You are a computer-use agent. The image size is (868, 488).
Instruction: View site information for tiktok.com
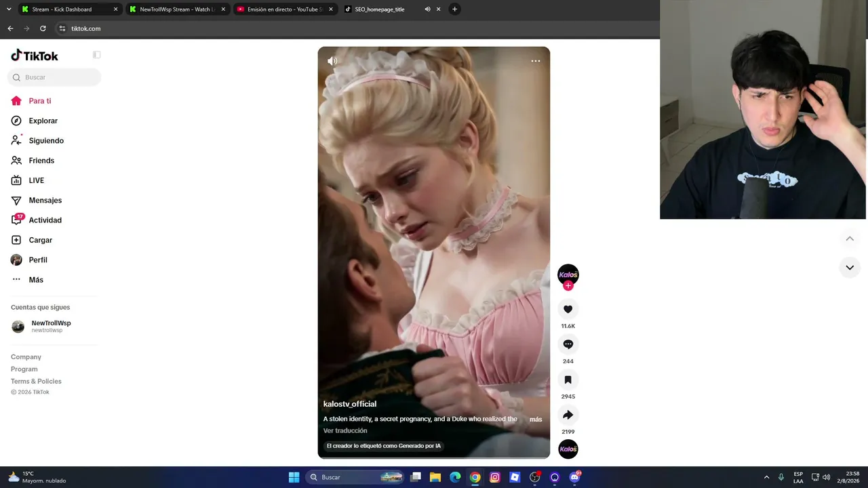(62, 28)
